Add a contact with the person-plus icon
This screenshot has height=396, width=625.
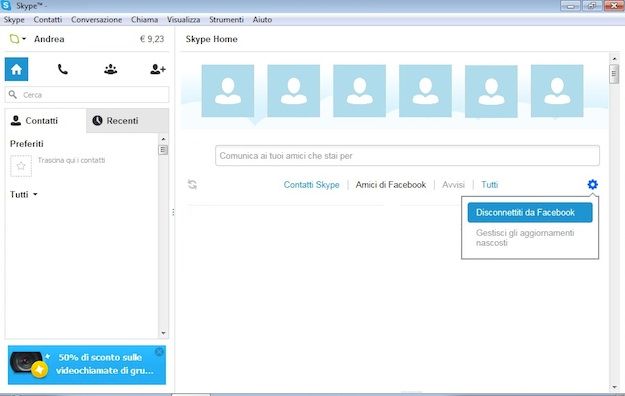pyautogui.click(x=158, y=69)
